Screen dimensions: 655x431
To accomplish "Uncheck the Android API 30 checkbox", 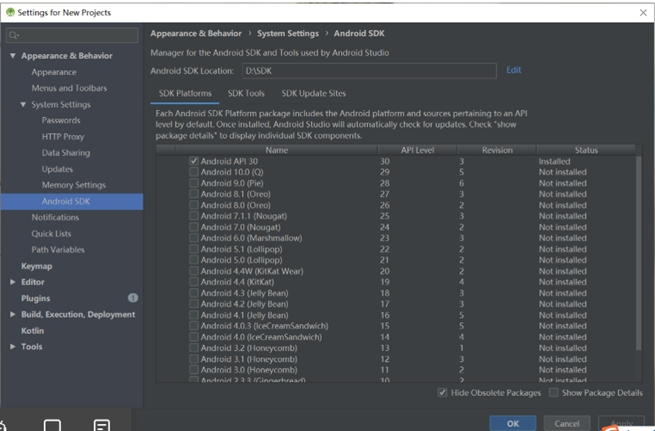I will click(x=194, y=161).
